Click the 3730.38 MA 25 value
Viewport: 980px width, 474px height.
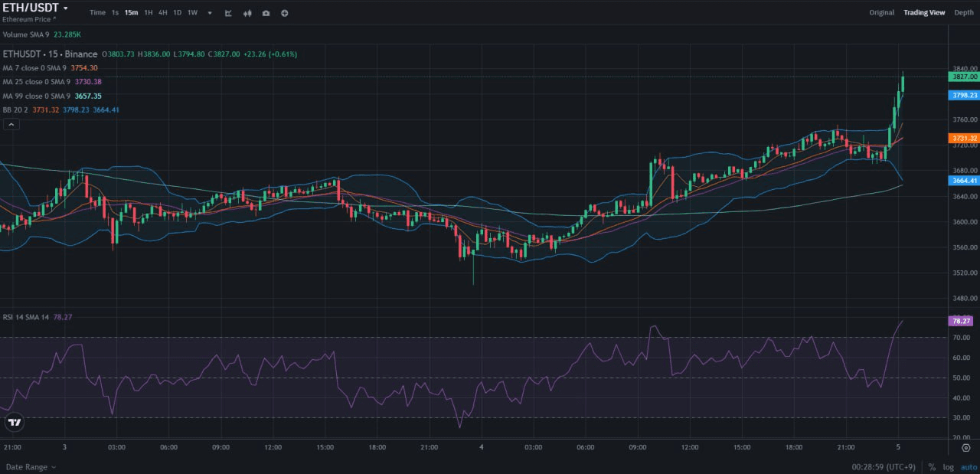[x=87, y=82]
